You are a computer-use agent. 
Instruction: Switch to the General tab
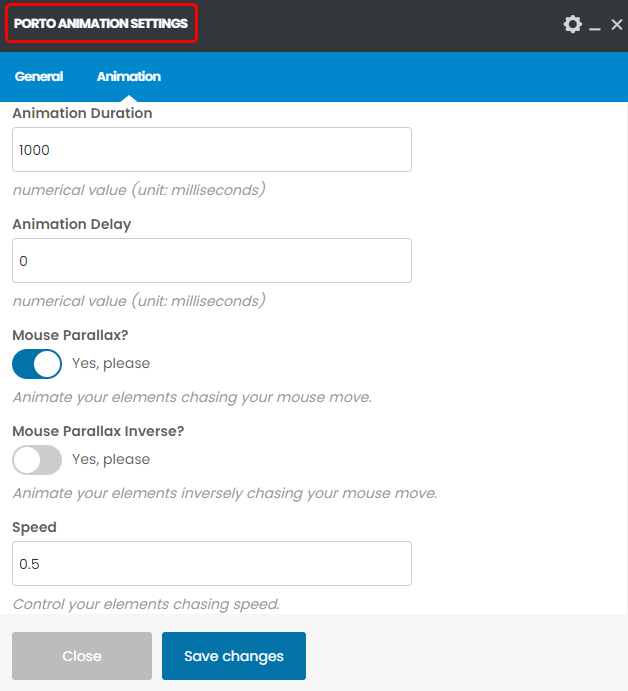pos(39,76)
